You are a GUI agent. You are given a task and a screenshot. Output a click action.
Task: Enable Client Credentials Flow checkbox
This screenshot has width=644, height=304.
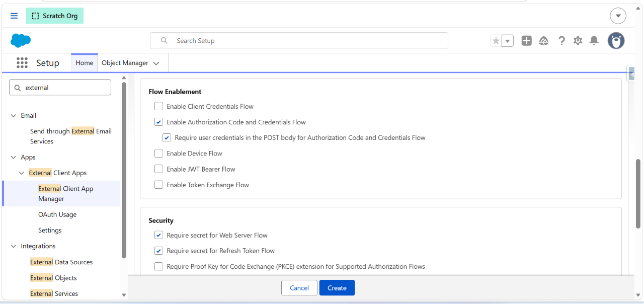point(158,106)
